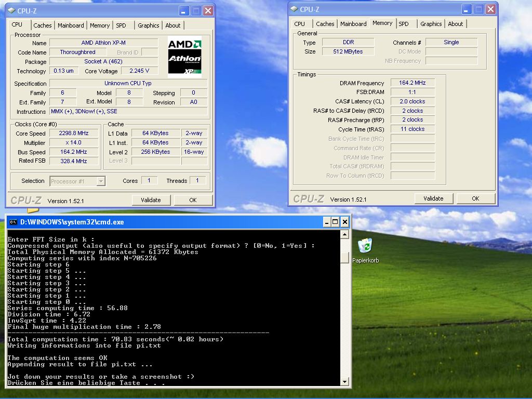Viewport: 532px width, 399px height.
Task: Click the Threads count value field
Action: (x=197, y=180)
